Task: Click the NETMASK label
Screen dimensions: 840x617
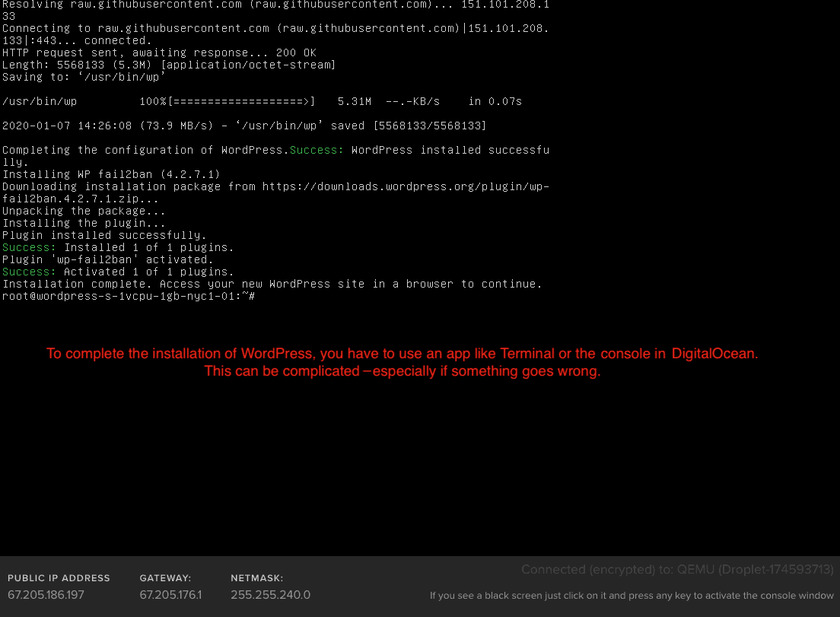Action: [x=257, y=578]
